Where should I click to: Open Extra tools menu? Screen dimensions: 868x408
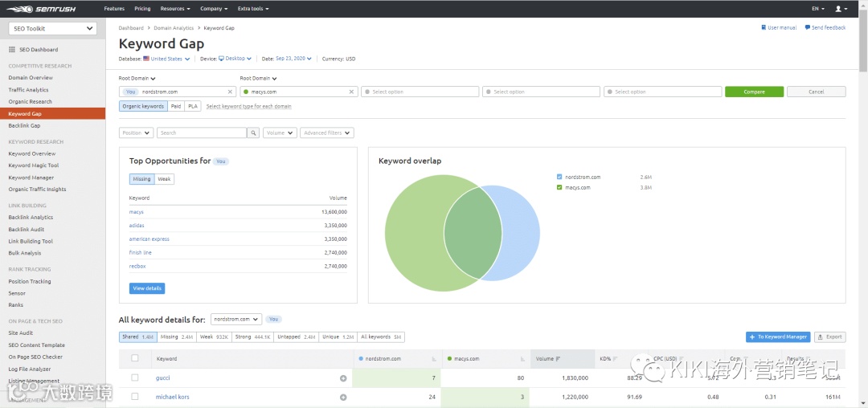click(253, 9)
